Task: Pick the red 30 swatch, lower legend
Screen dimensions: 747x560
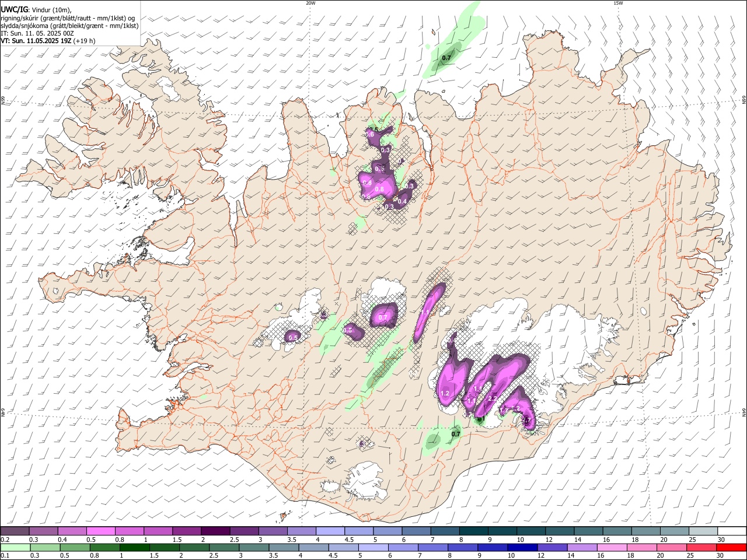Action: pyautogui.click(x=731, y=548)
